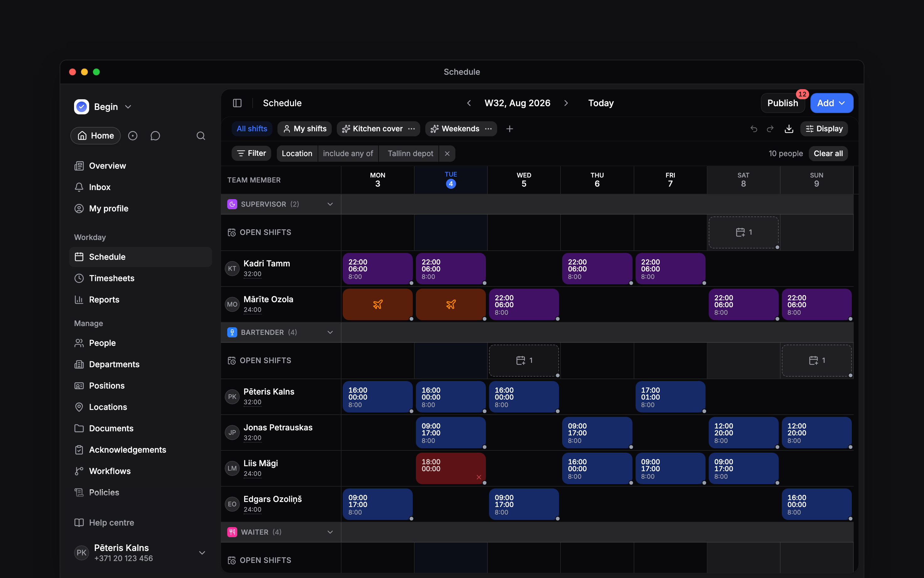Click the Today button

point(601,103)
